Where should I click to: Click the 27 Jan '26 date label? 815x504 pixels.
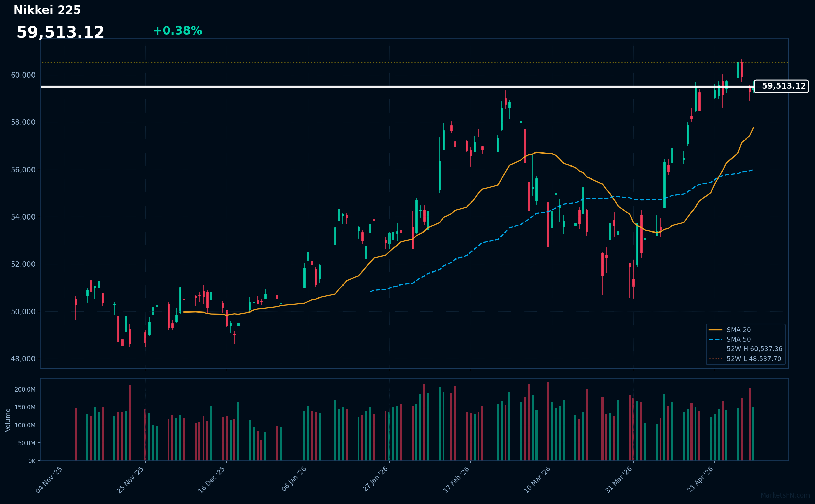[x=375, y=479]
